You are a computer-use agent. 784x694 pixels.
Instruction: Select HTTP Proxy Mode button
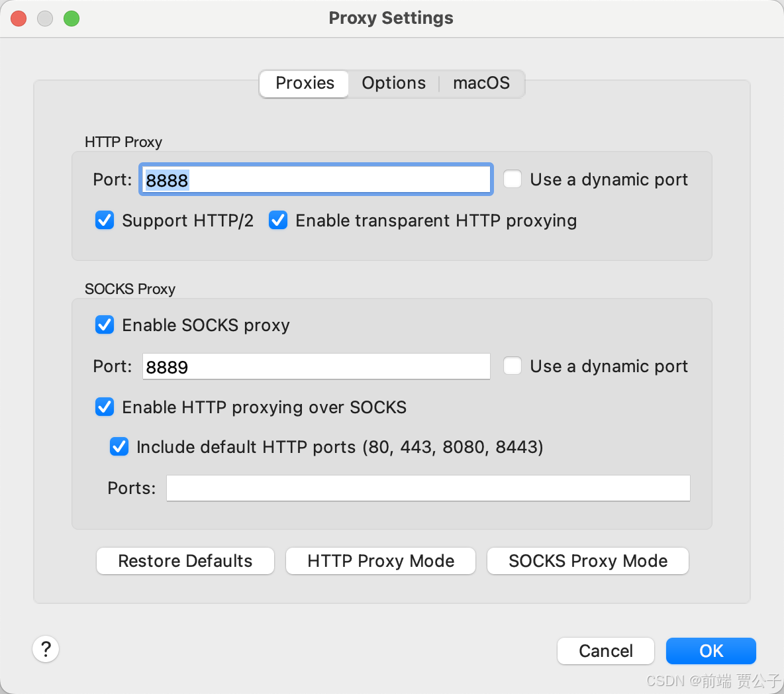pos(381,561)
